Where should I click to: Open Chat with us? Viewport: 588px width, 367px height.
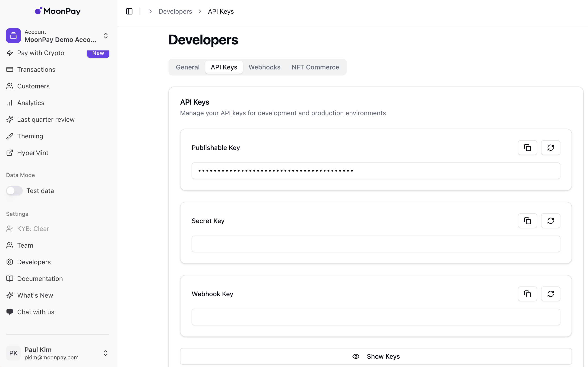pos(35,312)
